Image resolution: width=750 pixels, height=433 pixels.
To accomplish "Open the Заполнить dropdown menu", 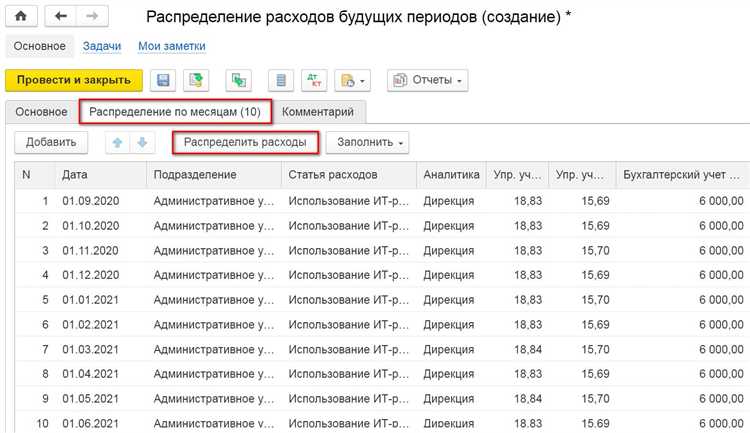I will pos(372,143).
